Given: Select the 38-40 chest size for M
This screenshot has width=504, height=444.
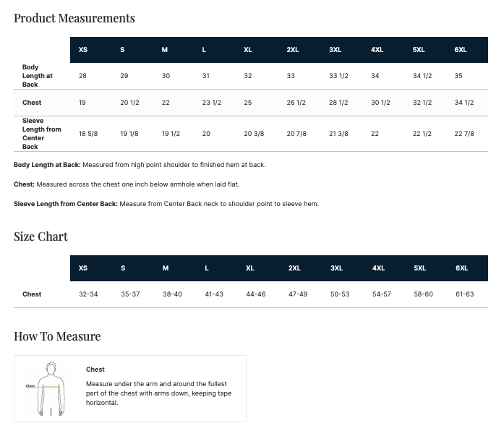Looking at the screenshot, I should (x=172, y=294).
